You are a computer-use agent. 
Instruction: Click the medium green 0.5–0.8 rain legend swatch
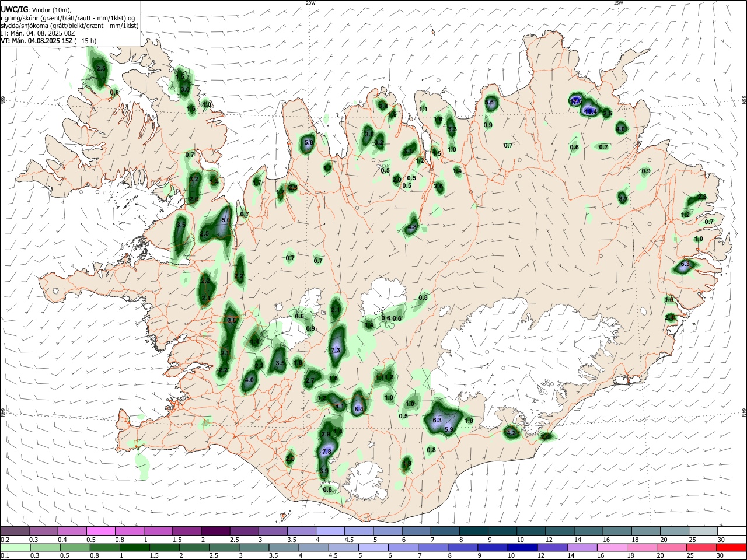point(75,547)
